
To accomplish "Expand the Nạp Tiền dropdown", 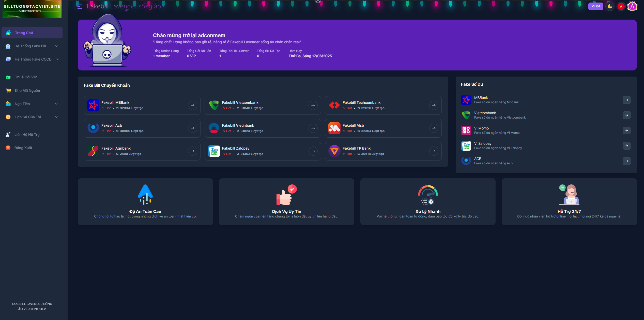I will click(x=32, y=104).
